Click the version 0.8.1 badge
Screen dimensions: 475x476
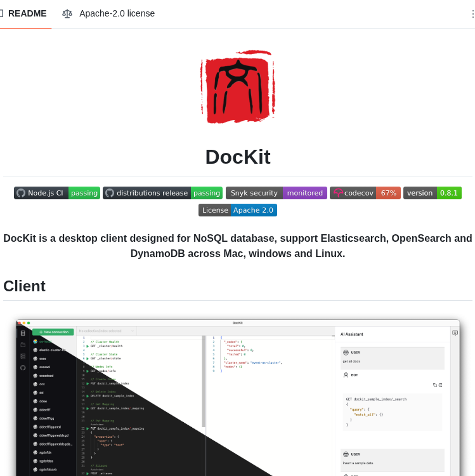pyautogui.click(x=433, y=193)
